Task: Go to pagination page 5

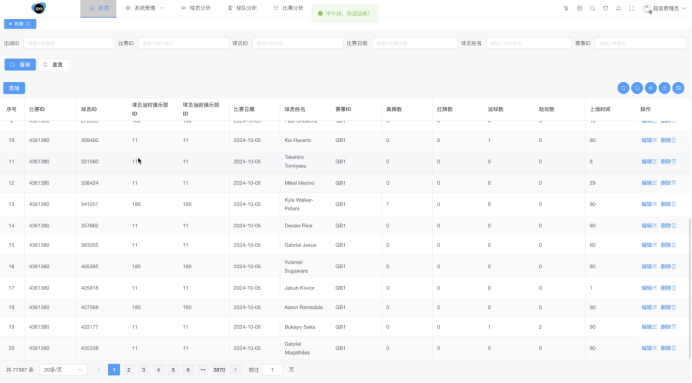Action: [173, 370]
